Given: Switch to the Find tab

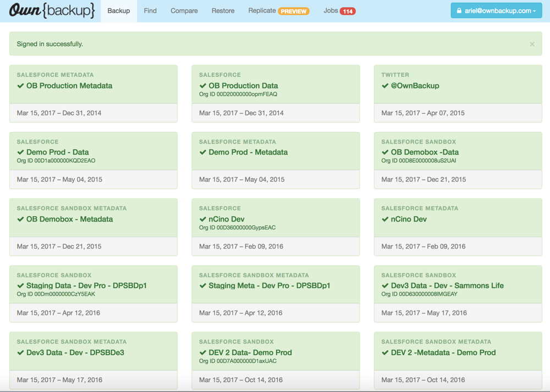Looking at the screenshot, I should pyautogui.click(x=150, y=11).
